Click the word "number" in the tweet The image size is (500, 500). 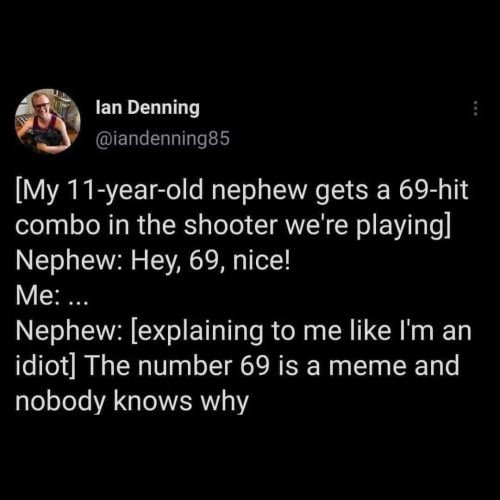click(184, 366)
